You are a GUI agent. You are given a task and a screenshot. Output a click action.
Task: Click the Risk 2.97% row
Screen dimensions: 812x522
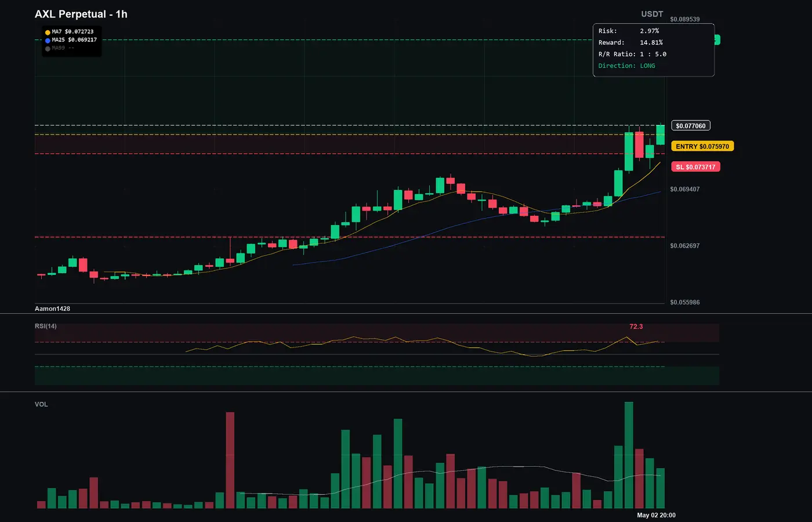[629, 31]
